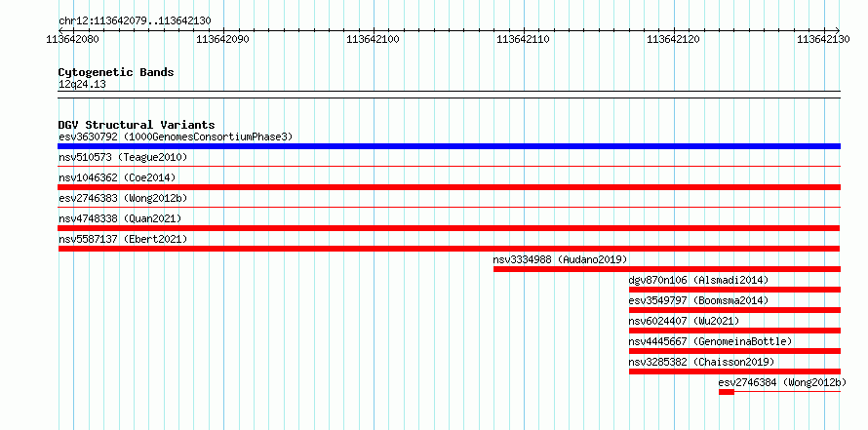Viewport: 868px width, 430px height.
Task: Select the red nsv6024407 variant bar
Action: [734, 331]
